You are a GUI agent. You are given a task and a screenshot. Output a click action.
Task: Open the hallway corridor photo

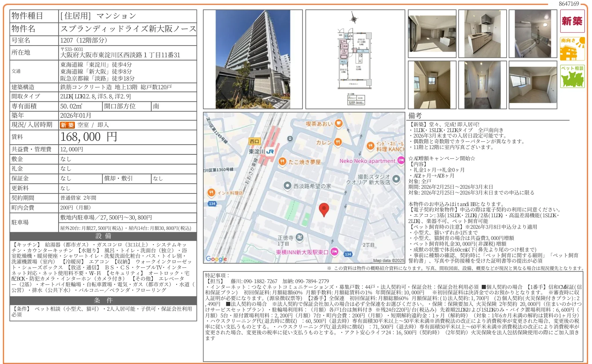pos(482,85)
